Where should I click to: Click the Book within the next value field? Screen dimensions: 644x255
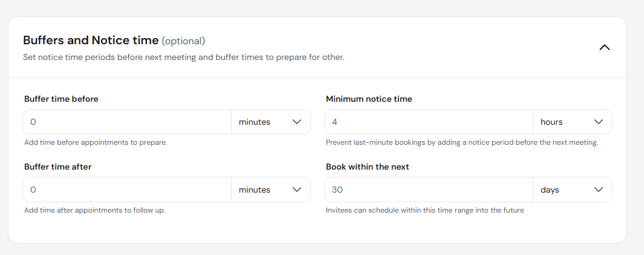click(x=429, y=190)
